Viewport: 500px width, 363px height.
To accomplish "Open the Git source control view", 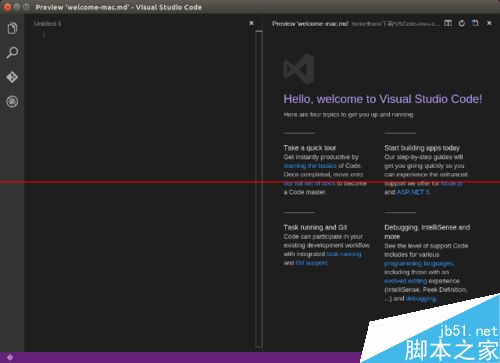I will [x=12, y=77].
